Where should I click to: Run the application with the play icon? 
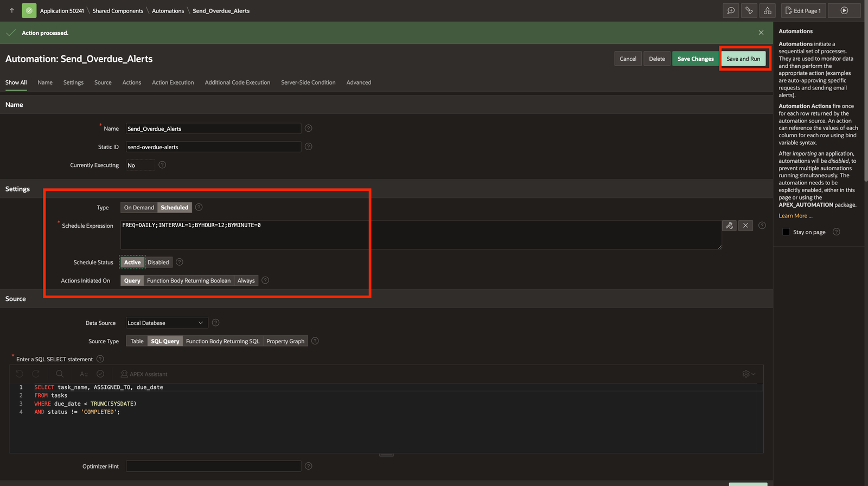coord(844,11)
